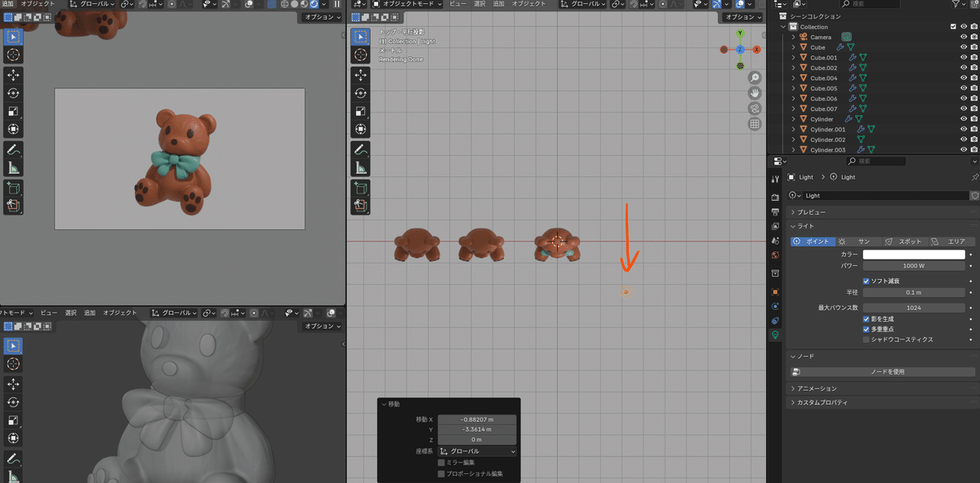Open the オプション dropdown in top viewport
The width and height of the screenshot is (980, 483).
click(x=742, y=17)
